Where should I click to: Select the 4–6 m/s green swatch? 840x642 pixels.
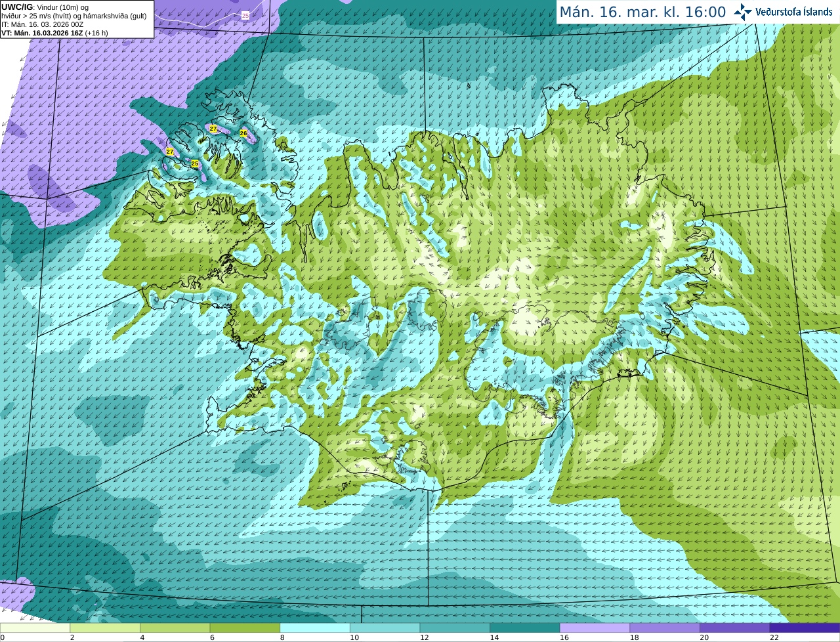tap(175, 628)
